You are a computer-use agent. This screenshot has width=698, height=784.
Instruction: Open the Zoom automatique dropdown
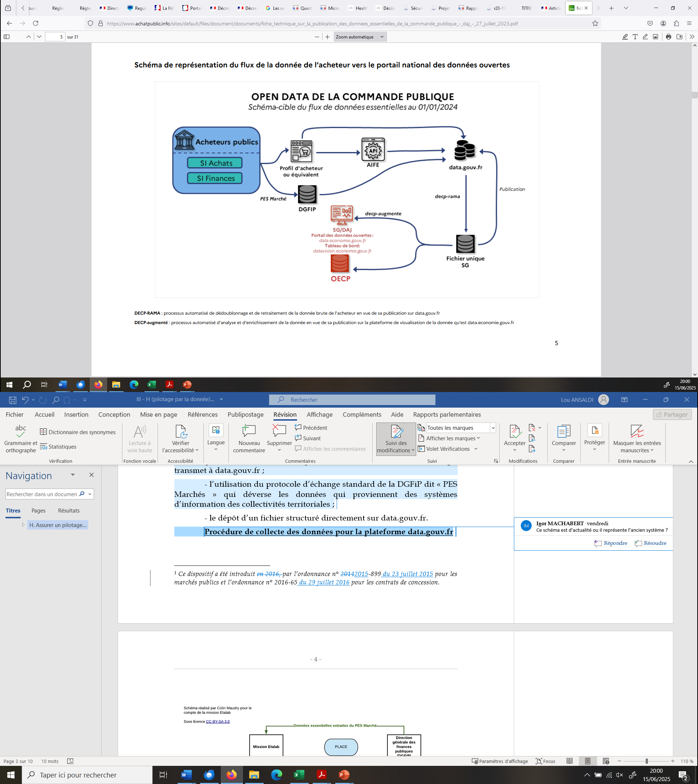point(359,37)
